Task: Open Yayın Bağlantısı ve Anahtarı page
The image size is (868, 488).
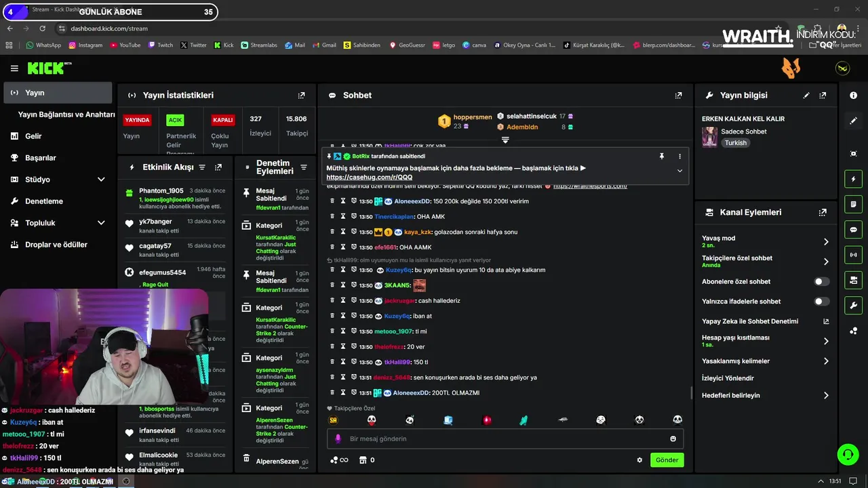Action: 66,115
